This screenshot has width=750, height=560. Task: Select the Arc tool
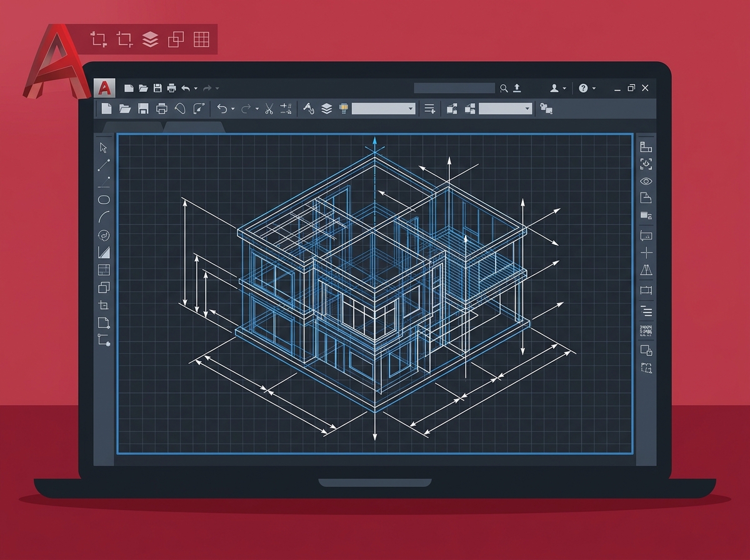104,217
